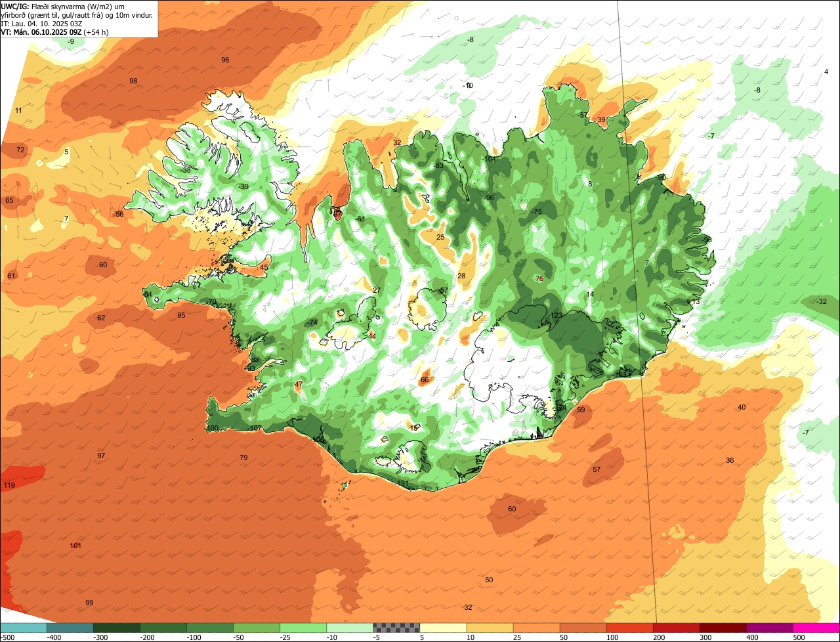This screenshot has height=642, width=840.
Task: Select the 90 value on the north-east coast
Action: point(661,177)
